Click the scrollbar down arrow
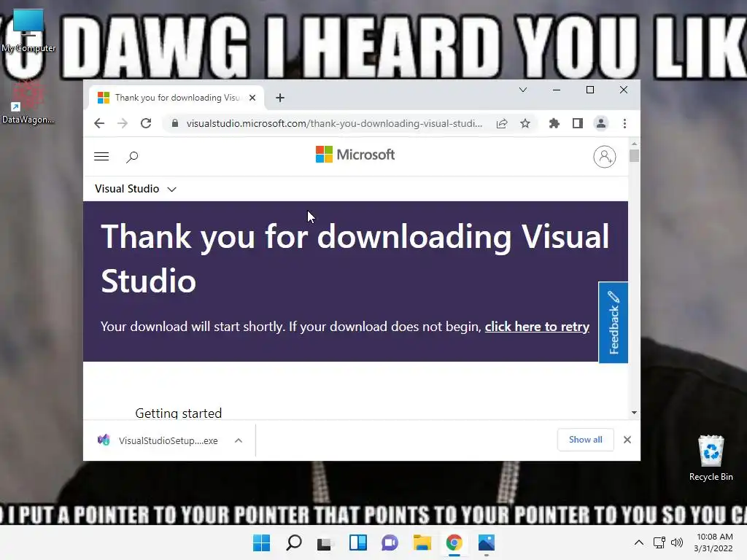This screenshot has width=747, height=560. [x=634, y=413]
